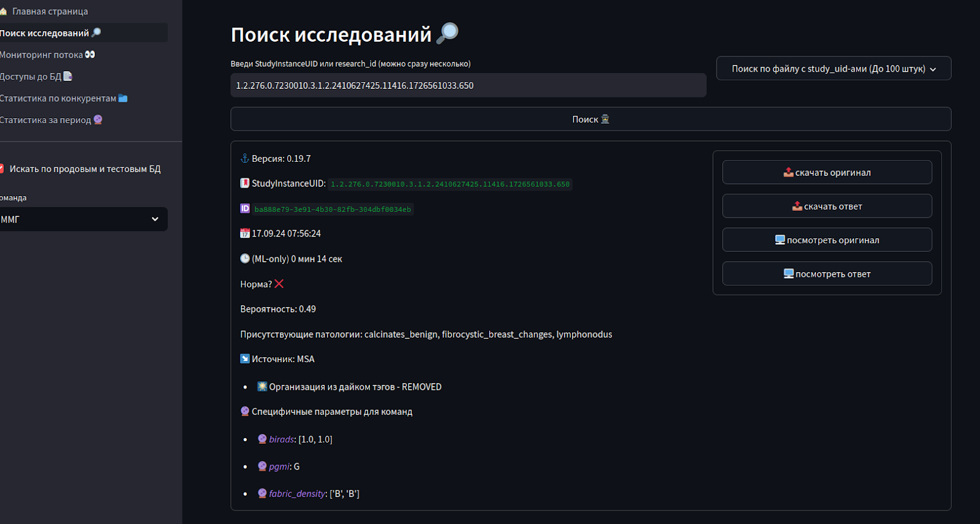This screenshot has height=524, width=980.
Task: Click the purple ID badge icon
Action: click(245, 209)
